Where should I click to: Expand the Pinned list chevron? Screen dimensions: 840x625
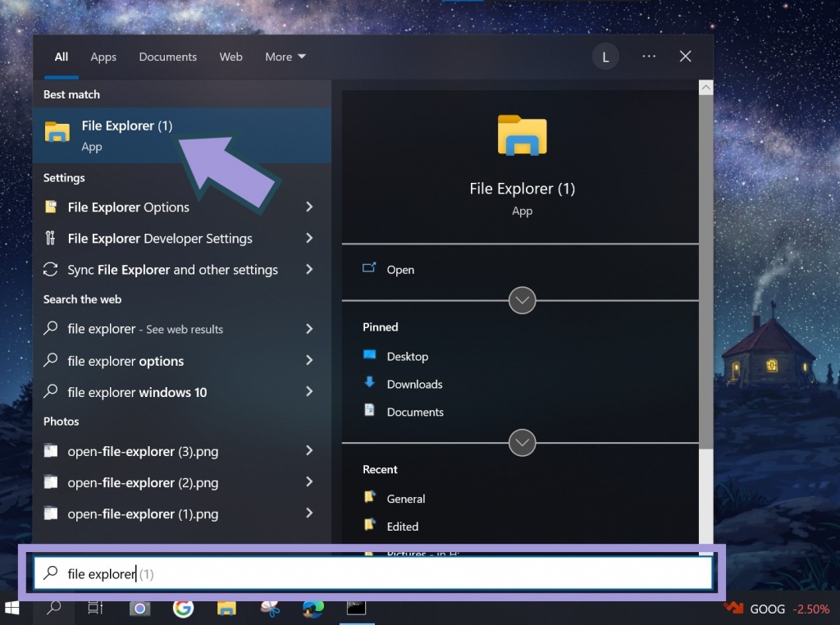[x=522, y=443]
